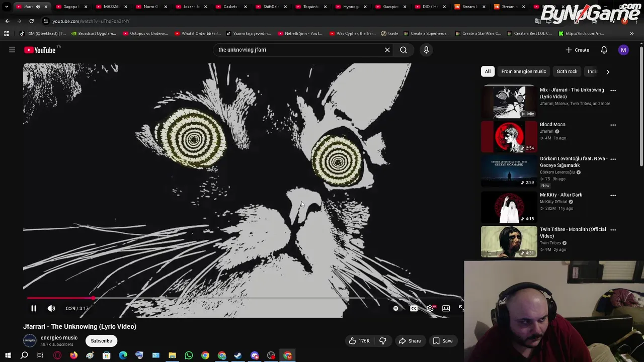This screenshot has width=644, height=362.
Task: Open Geceye Sığamadık video thumbnail
Action: [509, 171]
